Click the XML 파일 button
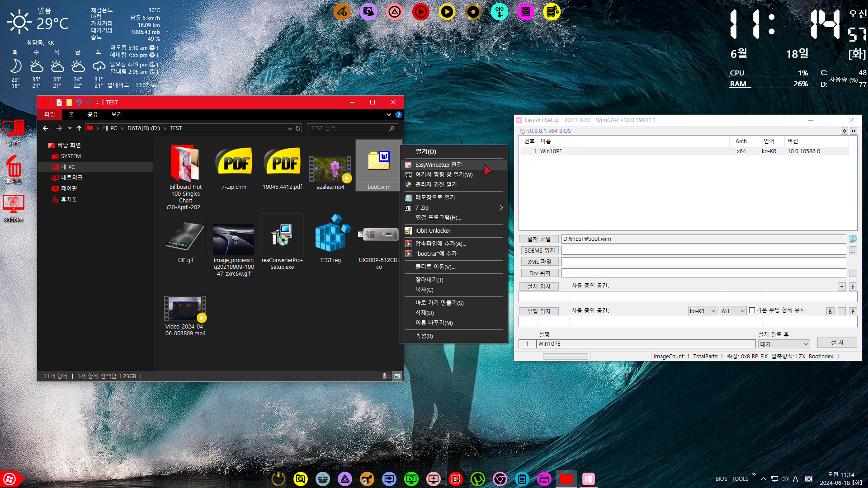Image resolution: width=868 pixels, height=488 pixels. (539, 262)
